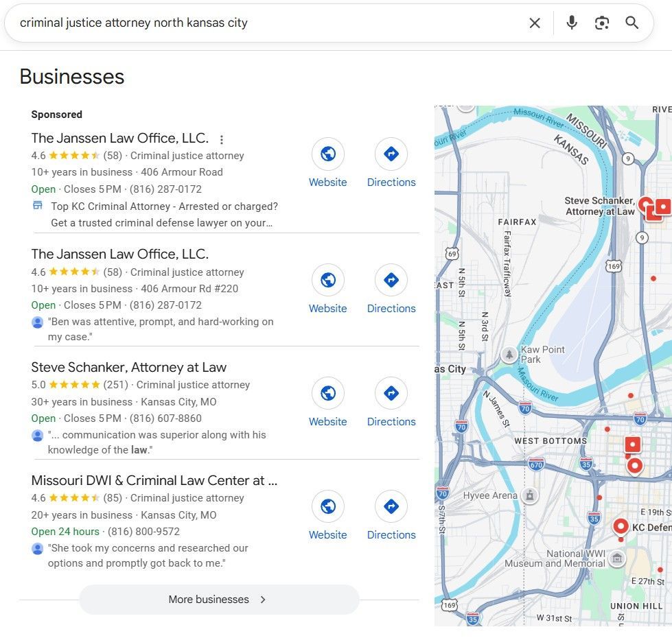Screen dimensions: 672x638
Task: Open the three-dot menu on the sponsored Janssen listing
Action: pos(221,139)
